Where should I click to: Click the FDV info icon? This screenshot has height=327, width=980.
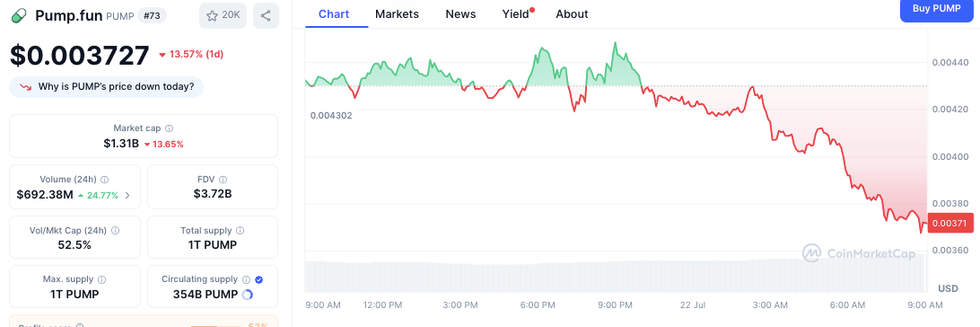223,179
